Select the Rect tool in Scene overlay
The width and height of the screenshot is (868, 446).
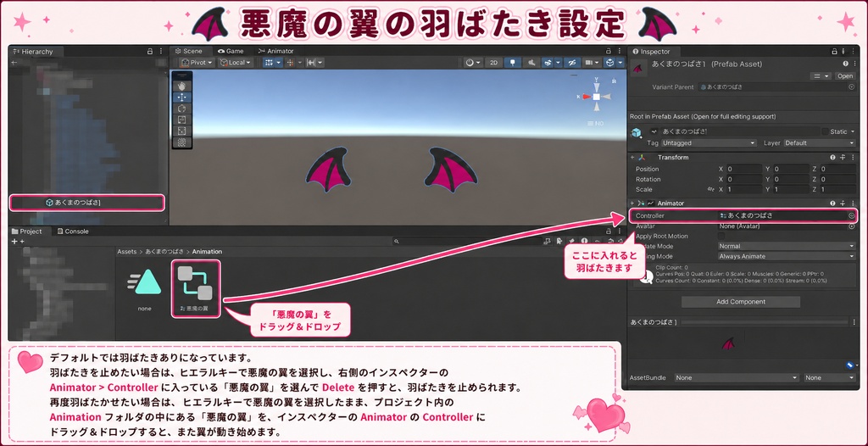[182, 131]
